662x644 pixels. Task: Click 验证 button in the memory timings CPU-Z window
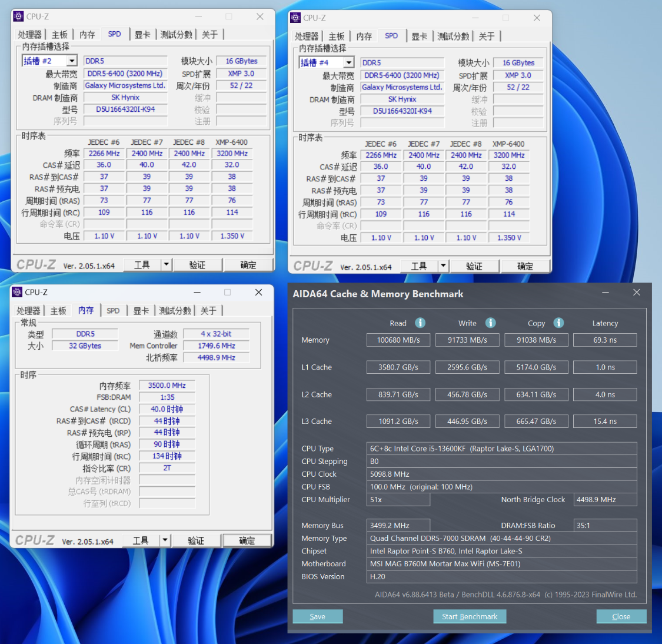tap(196, 540)
